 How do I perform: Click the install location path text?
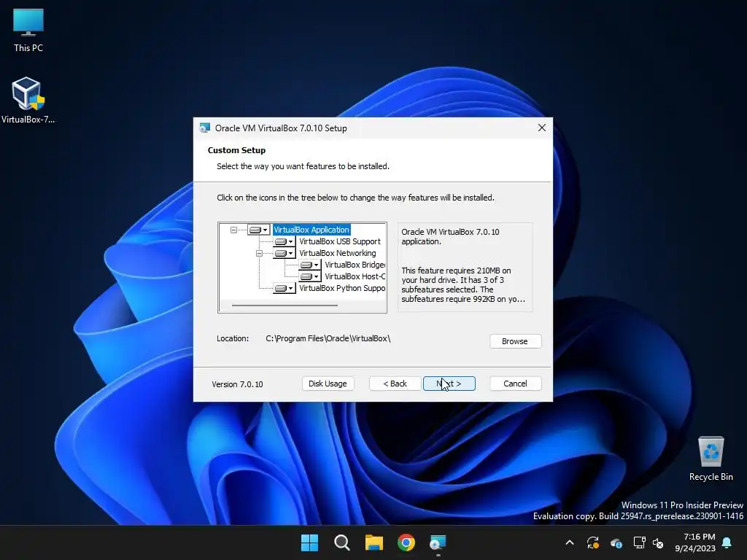pos(328,338)
